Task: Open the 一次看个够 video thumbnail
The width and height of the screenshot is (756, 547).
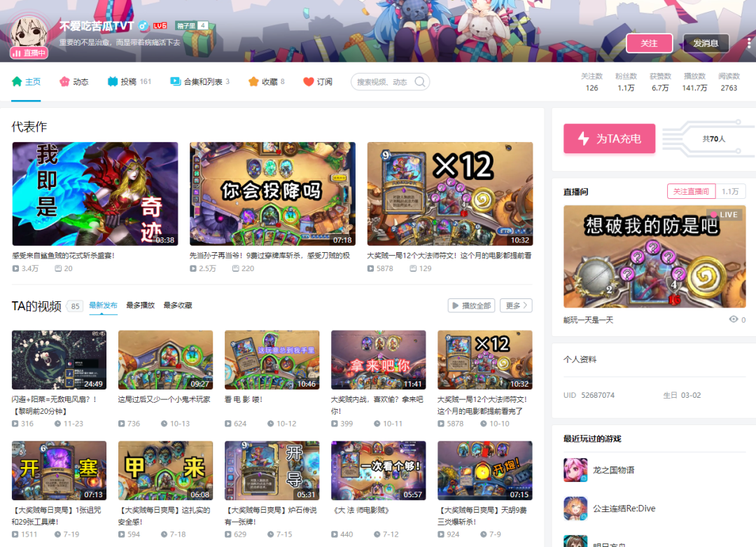Action: (379, 470)
